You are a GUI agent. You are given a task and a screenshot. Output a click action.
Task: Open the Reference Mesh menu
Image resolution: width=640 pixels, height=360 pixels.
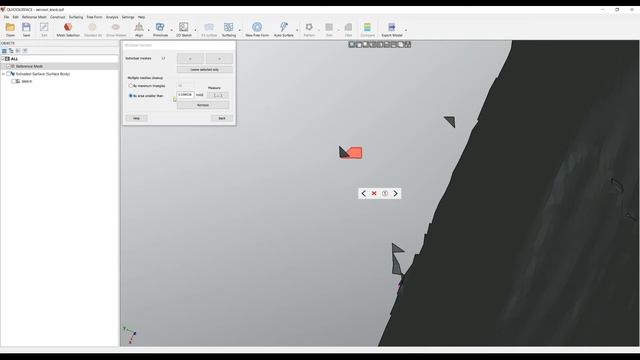click(34, 17)
